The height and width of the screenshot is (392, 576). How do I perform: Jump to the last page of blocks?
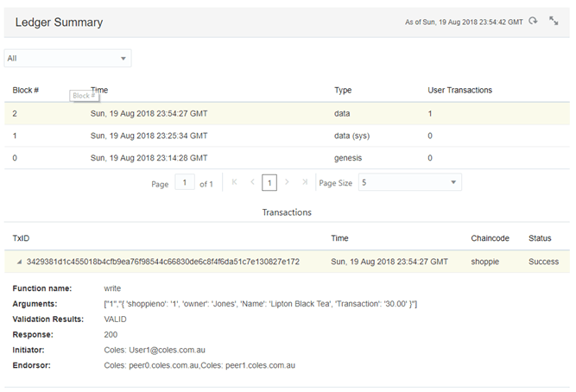click(x=305, y=183)
